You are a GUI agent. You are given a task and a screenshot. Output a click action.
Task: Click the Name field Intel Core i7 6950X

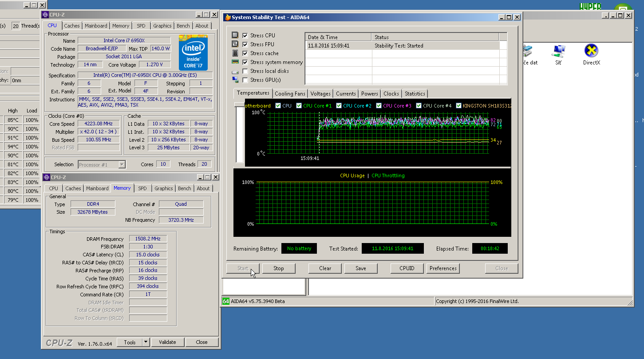[124, 41]
